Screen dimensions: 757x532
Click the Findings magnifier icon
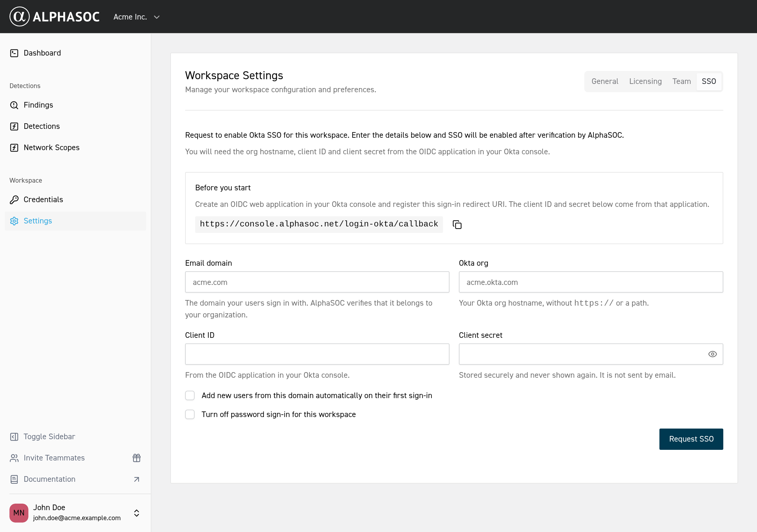pyautogui.click(x=14, y=105)
